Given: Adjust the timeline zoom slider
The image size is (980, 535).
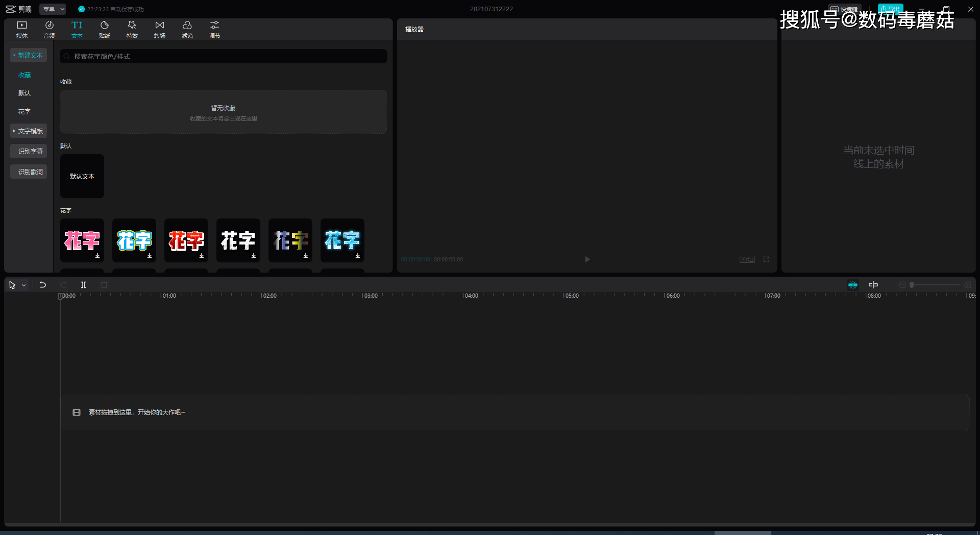Looking at the screenshot, I should 935,285.
